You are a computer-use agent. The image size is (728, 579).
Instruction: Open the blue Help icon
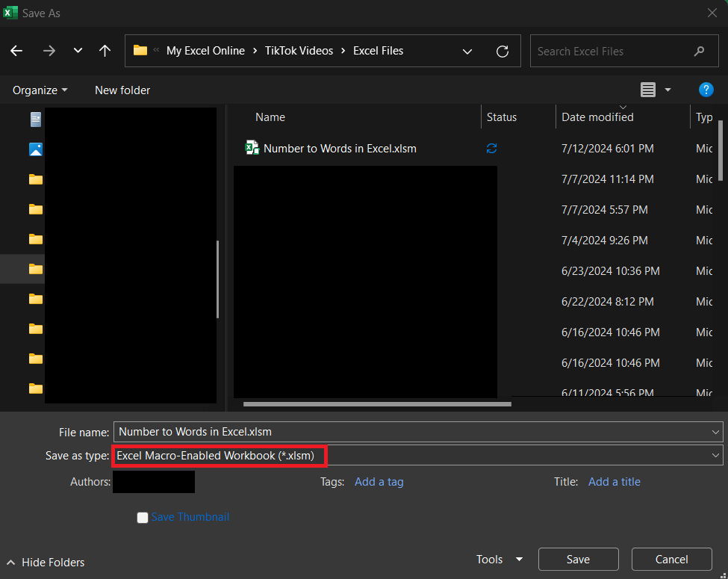706,90
